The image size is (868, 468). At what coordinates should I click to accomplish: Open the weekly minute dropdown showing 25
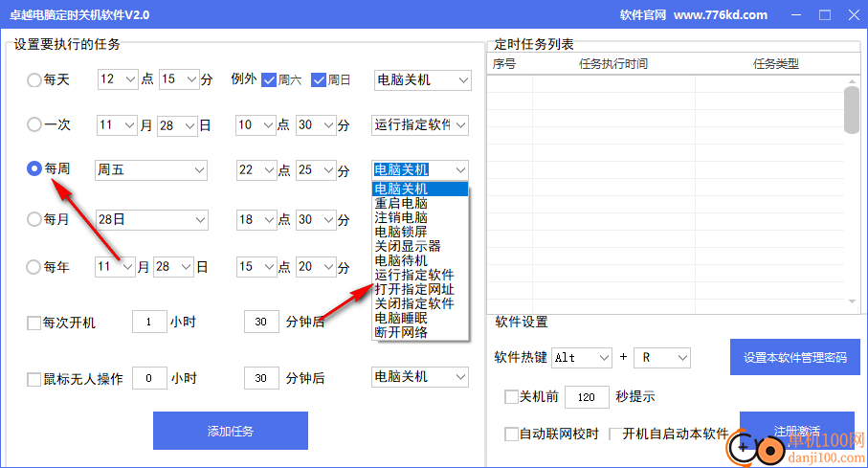[x=316, y=170]
